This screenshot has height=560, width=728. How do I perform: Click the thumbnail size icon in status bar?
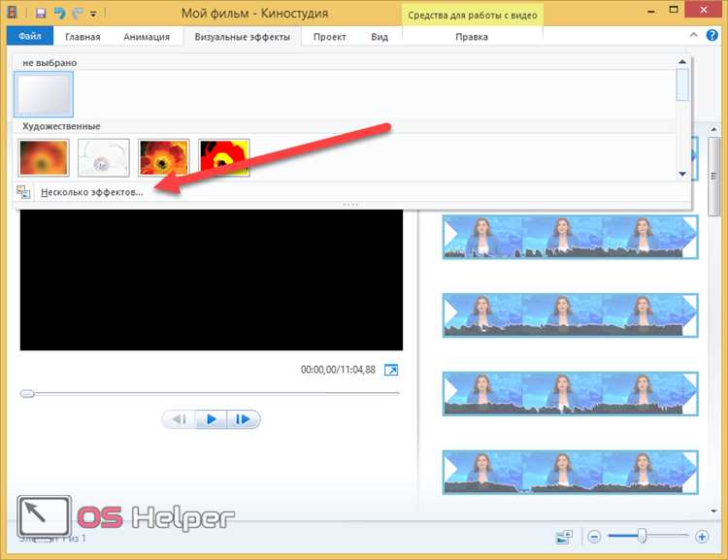click(x=564, y=537)
